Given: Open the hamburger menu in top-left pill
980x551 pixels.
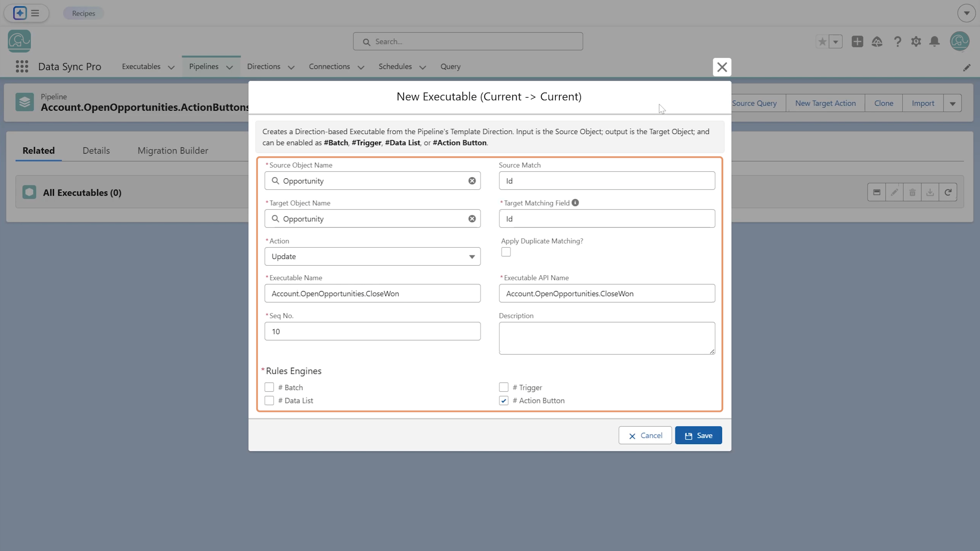Looking at the screenshot, I should (x=35, y=13).
